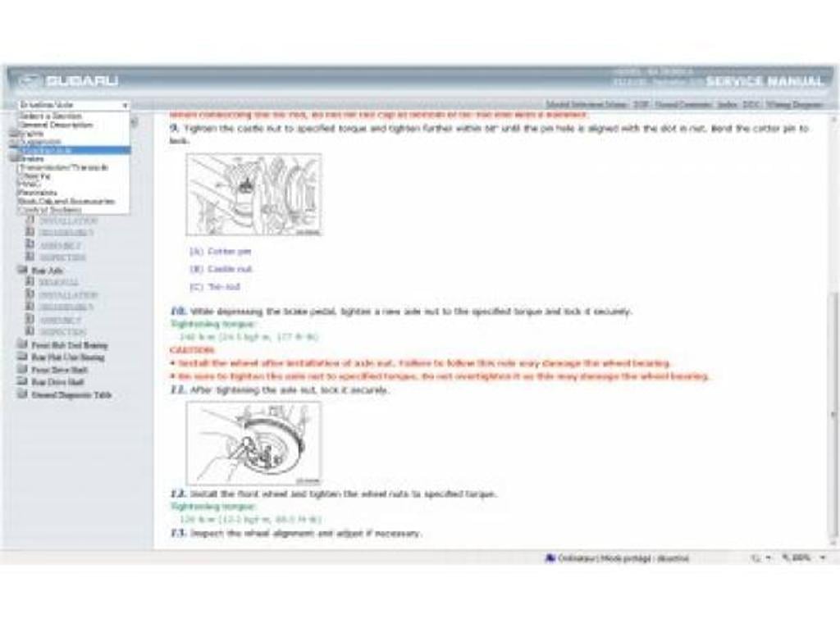Click the Front Hub Unit Bearing folder icon
The height and width of the screenshot is (628, 840).
22,345
